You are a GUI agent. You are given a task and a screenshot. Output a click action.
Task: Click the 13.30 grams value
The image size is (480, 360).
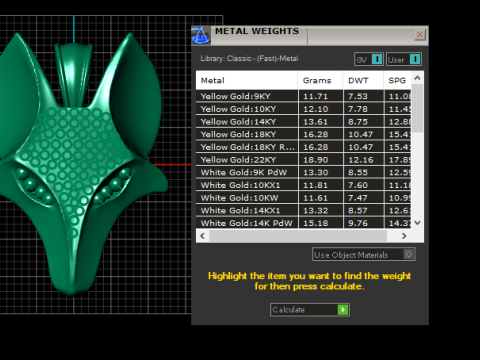[x=315, y=172]
